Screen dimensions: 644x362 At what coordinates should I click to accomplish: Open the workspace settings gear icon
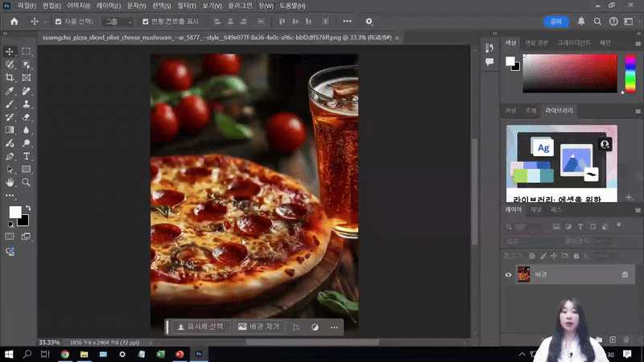369,22
